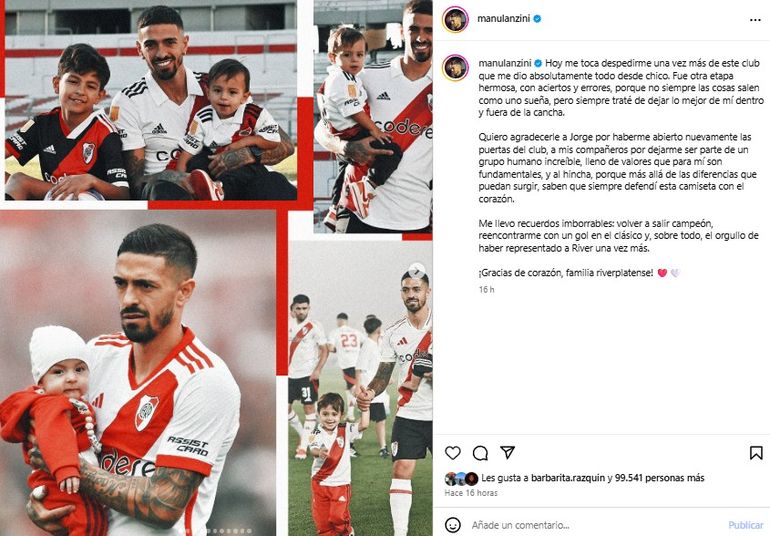The width and height of the screenshot is (770, 536).
Task: Open the avatar beside the caption
Action: (x=455, y=67)
